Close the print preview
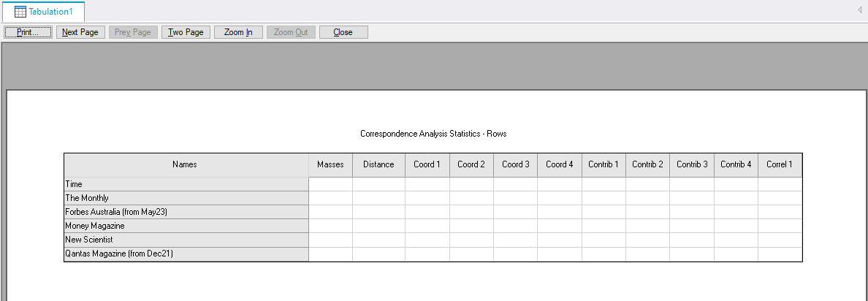The height and width of the screenshot is (301, 868). coord(343,32)
